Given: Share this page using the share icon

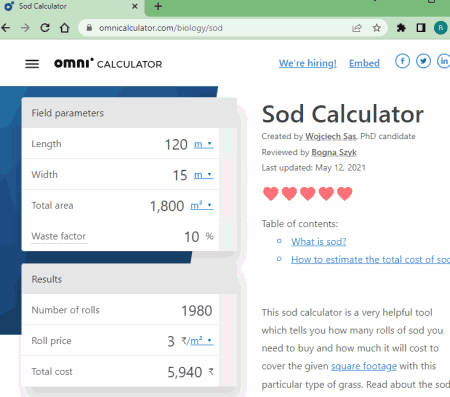Looking at the screenshot, I should pos(357,28).
